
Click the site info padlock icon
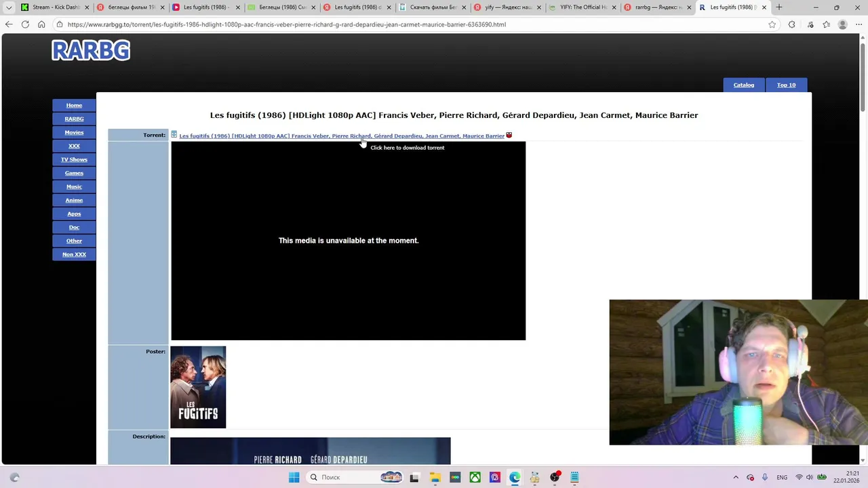(x=60, y=24)
